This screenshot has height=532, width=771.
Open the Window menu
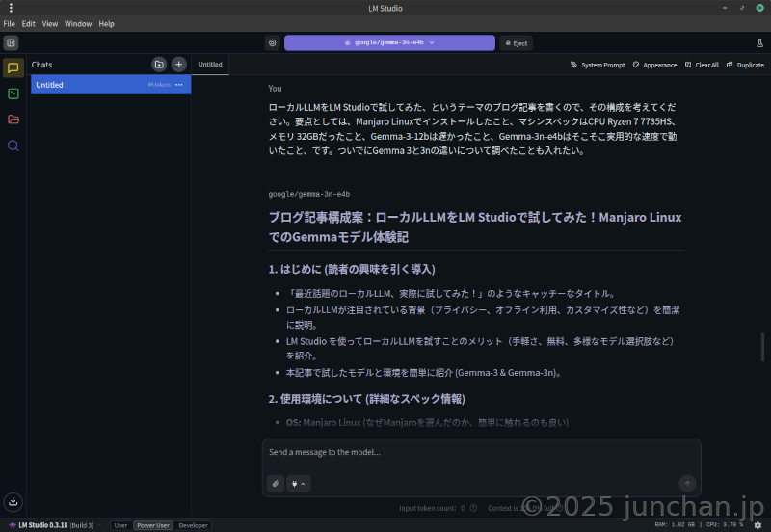point(78,23)
